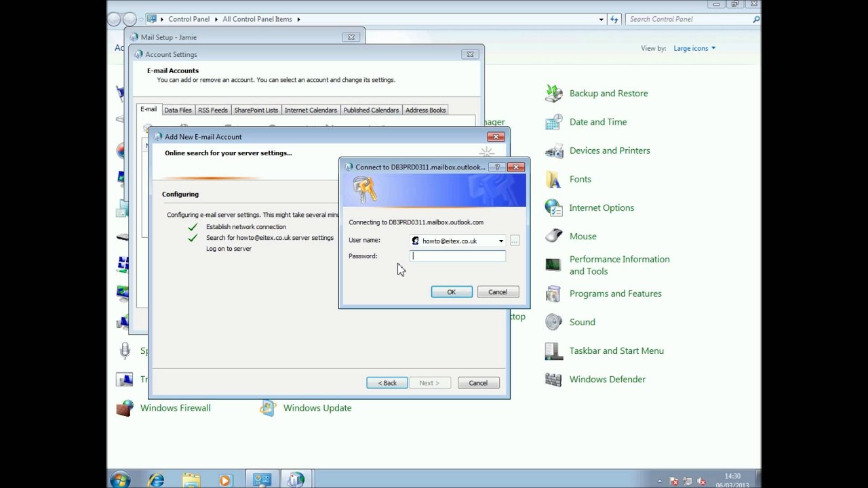Click the keys icon in credentials dialog
The width and height of the screenshot is (868, 488).
pyautogui.click(x=364, y=190)
